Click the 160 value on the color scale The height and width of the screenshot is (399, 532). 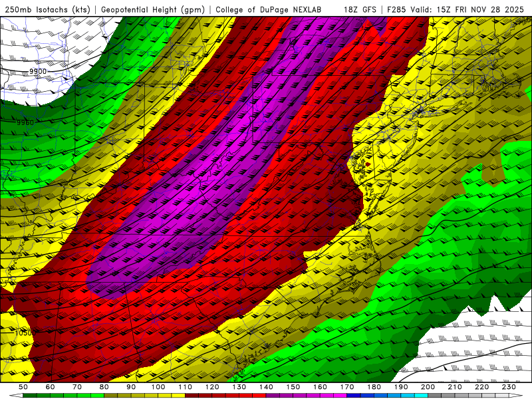tap(320, 387)
